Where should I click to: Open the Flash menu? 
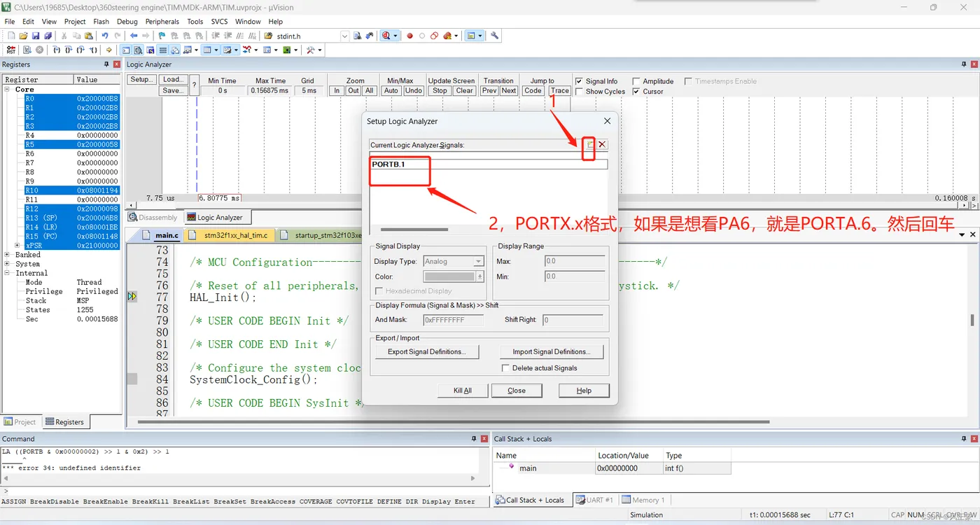coord(101,22)
